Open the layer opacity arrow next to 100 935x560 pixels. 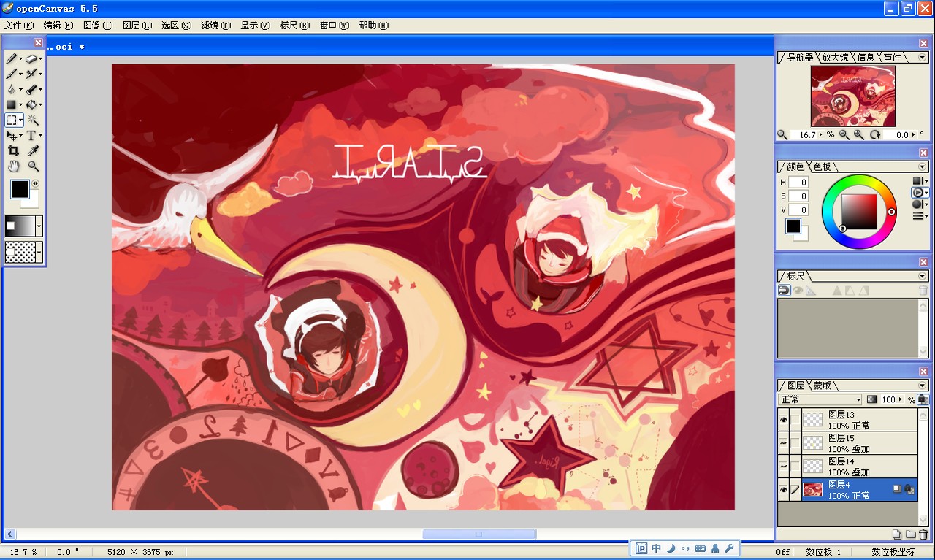900,399
